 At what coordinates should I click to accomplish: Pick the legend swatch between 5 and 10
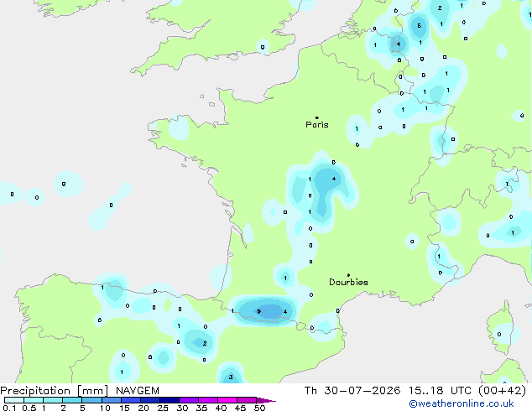pyautogui.click(x=91, y=400)
